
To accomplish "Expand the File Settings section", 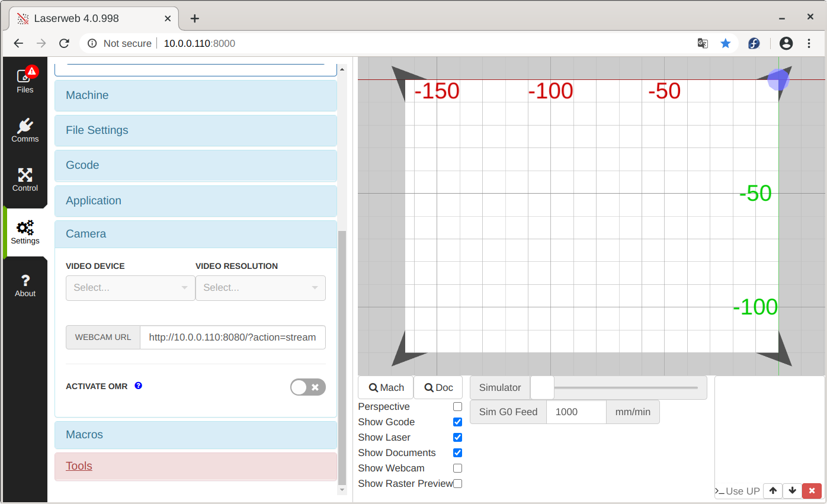I will [195, 130].
